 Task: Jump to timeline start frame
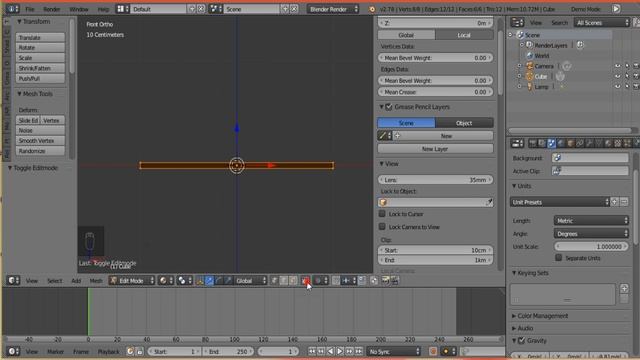click(x=312, y=351)
